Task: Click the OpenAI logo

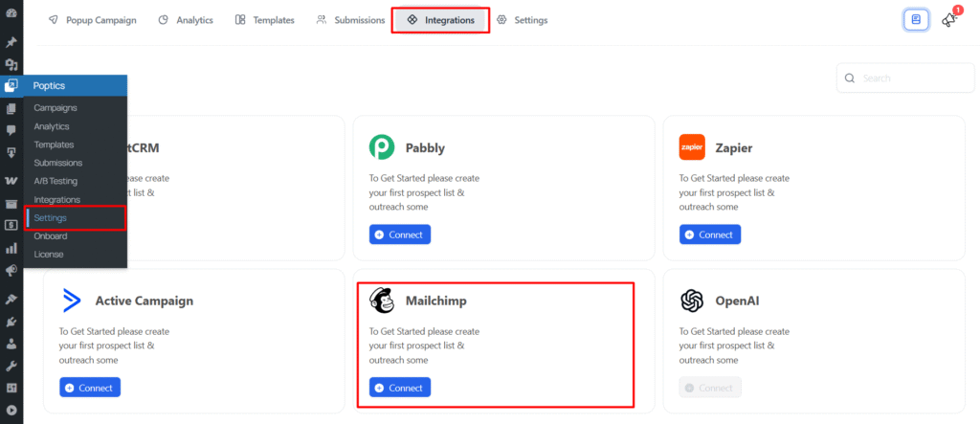Action: 692,301
